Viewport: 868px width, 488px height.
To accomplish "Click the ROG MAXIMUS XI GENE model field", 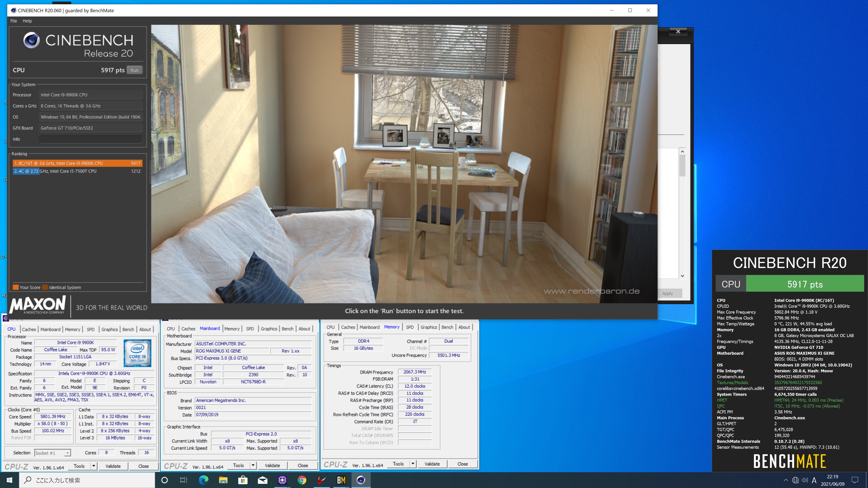I will pos(232,351).
